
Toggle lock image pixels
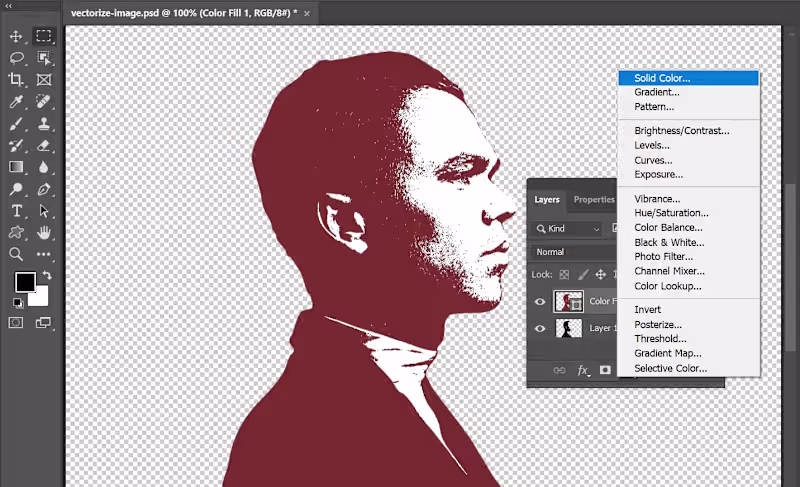pos(583,275)
